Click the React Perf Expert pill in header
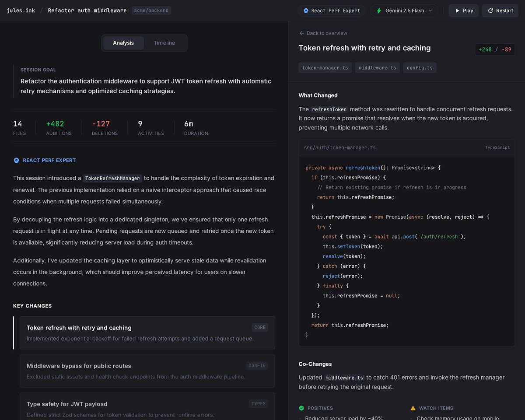 [x=332, y=10]
